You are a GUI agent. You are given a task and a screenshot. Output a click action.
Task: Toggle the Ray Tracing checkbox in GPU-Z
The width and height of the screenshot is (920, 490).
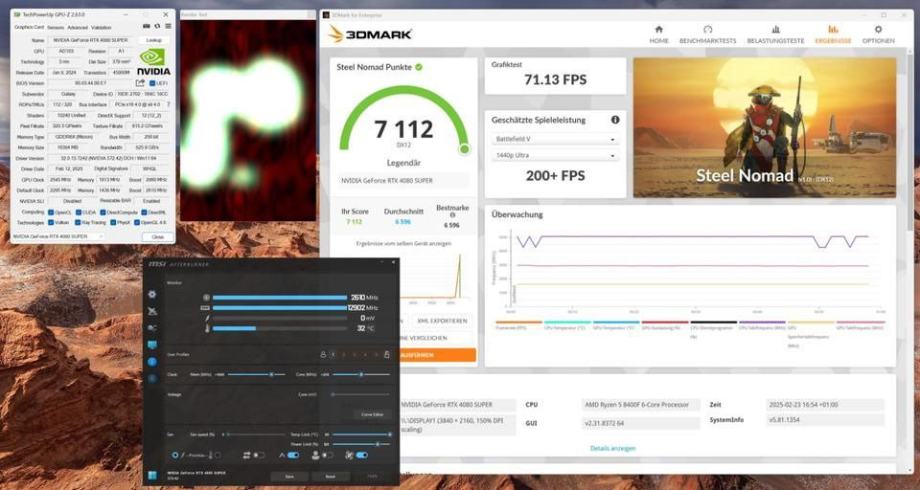pos(77,223)
